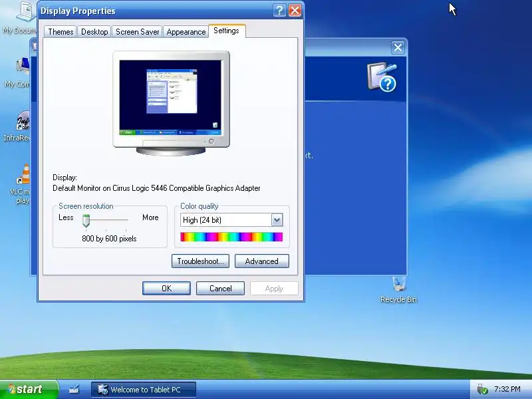Click the Cirrus Logic adapter description text
Viewport: 532px width, 399px height.
tap(156, 188)
